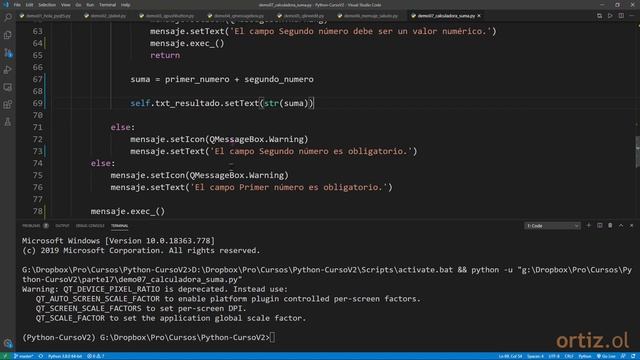Click line number 74 in gutter

[38, 163]
